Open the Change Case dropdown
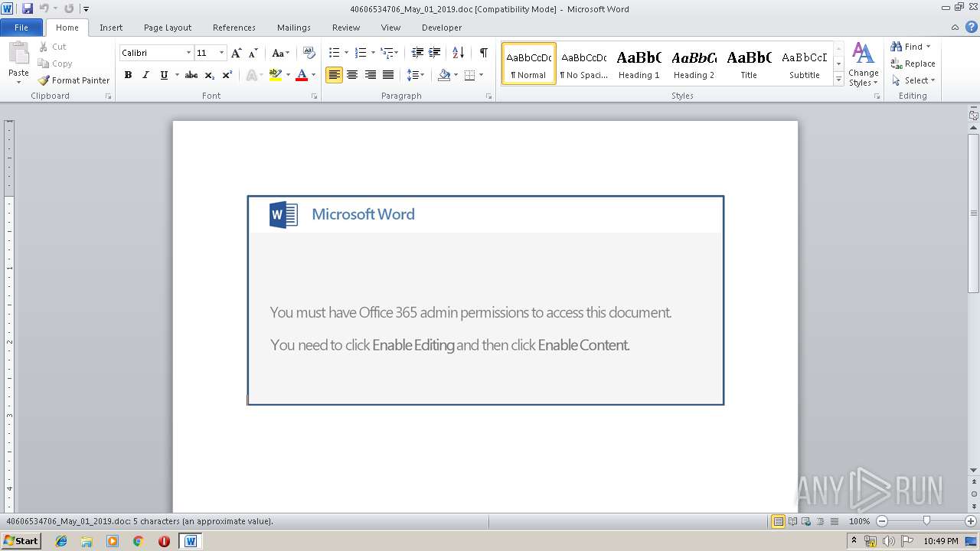 pyautogui.click(x=280, y=53)
